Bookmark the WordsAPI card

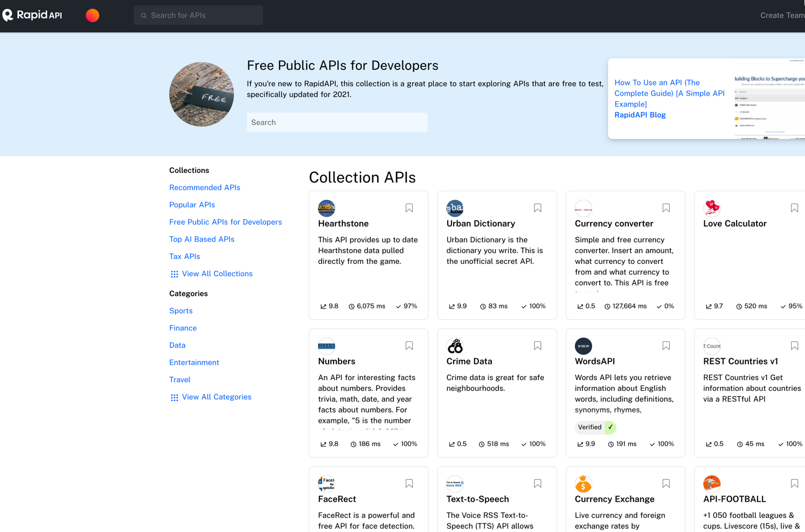pos(666,346)
